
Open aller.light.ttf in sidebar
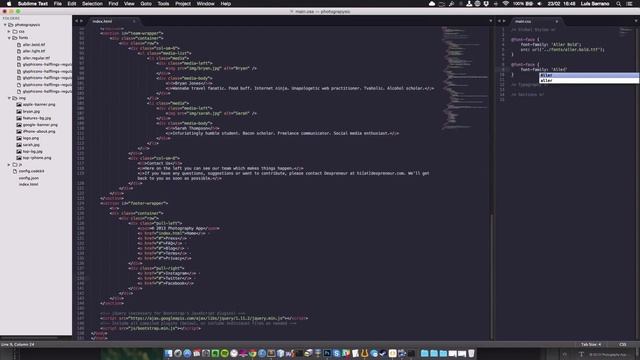coord(34,51)
